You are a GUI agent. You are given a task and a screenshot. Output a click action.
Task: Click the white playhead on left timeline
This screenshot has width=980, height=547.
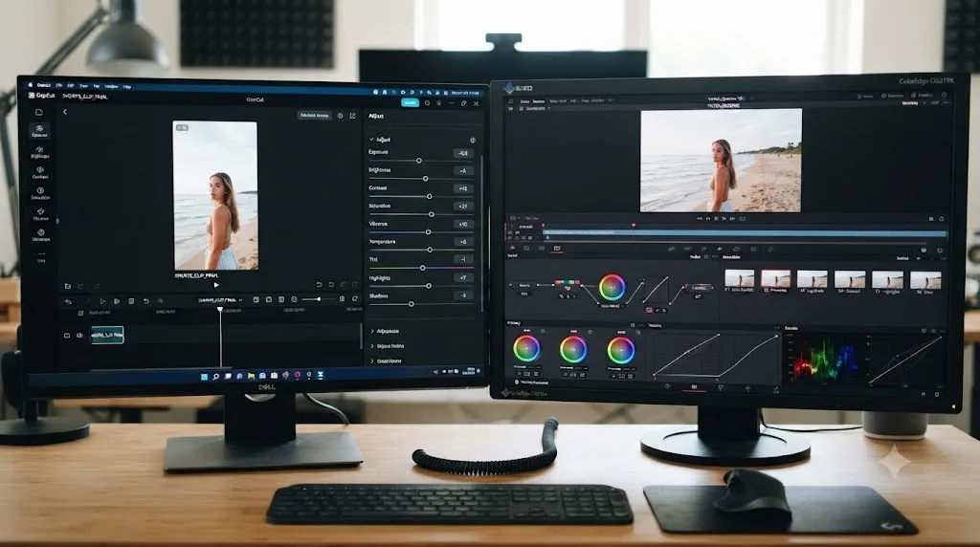click(x=220, y=309)
